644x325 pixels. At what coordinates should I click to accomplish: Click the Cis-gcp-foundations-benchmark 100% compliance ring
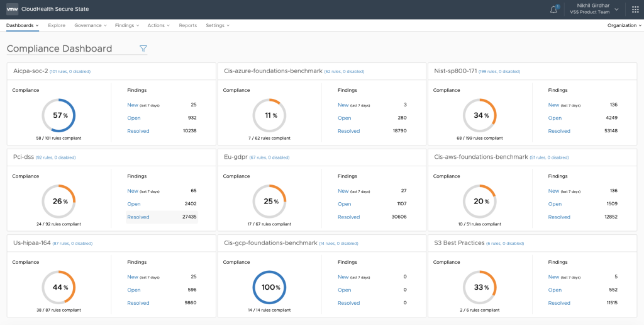(269, 288)
